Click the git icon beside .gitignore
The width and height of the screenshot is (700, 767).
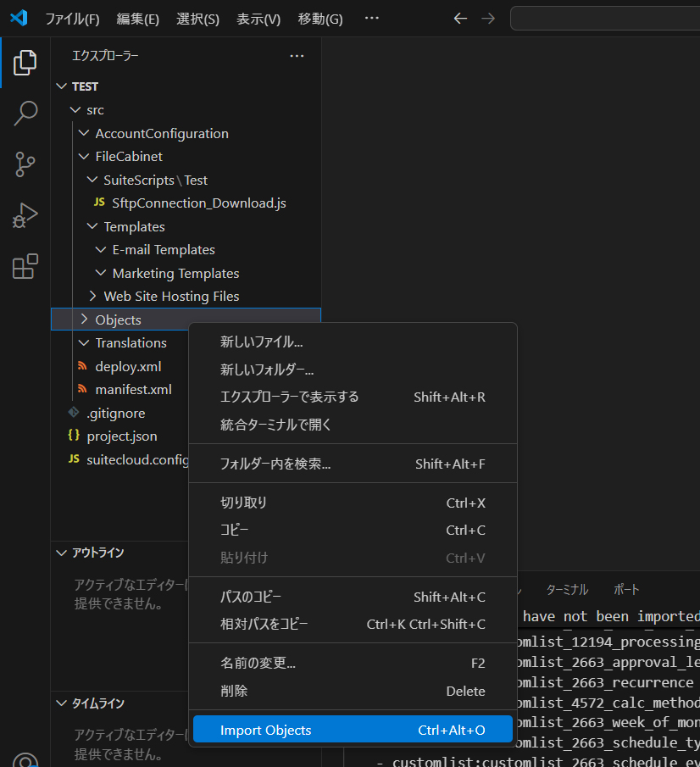(x=74, y=413)
